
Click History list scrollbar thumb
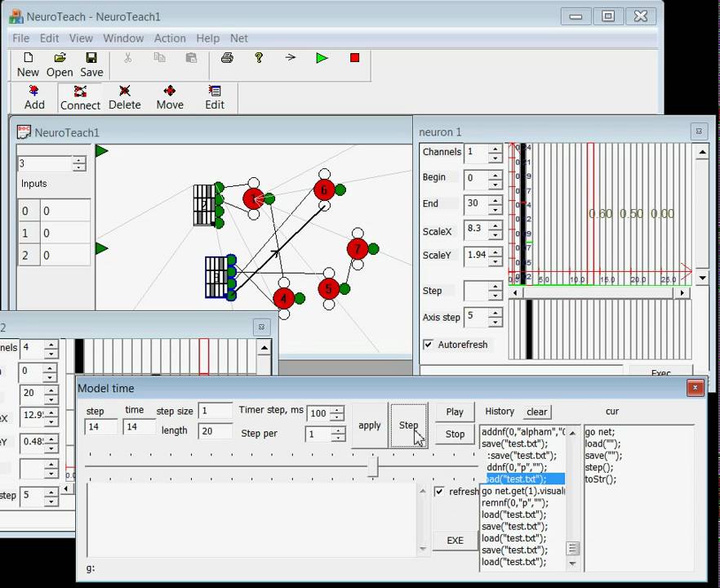pyautogui.click(x=572, y=549)
